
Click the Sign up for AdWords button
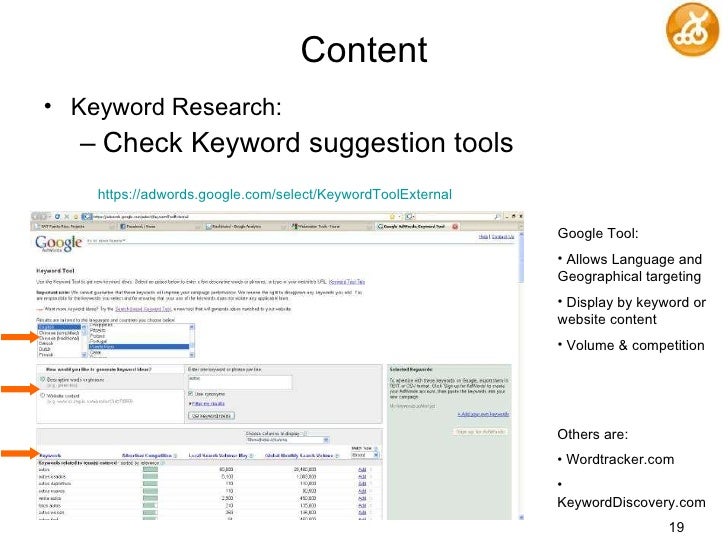point(480,432)
